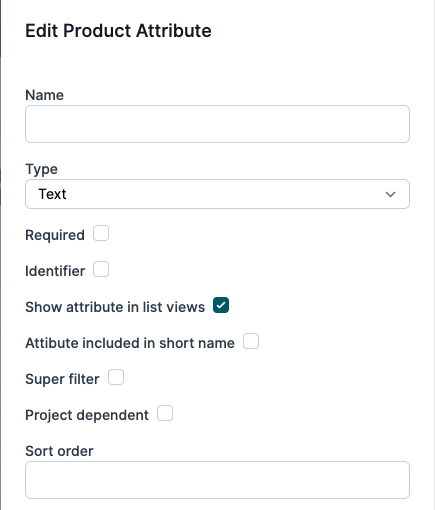This screenshot has width=435, height=510.
Task: Enable the Identifier checkbox
Action: [101, 269]
